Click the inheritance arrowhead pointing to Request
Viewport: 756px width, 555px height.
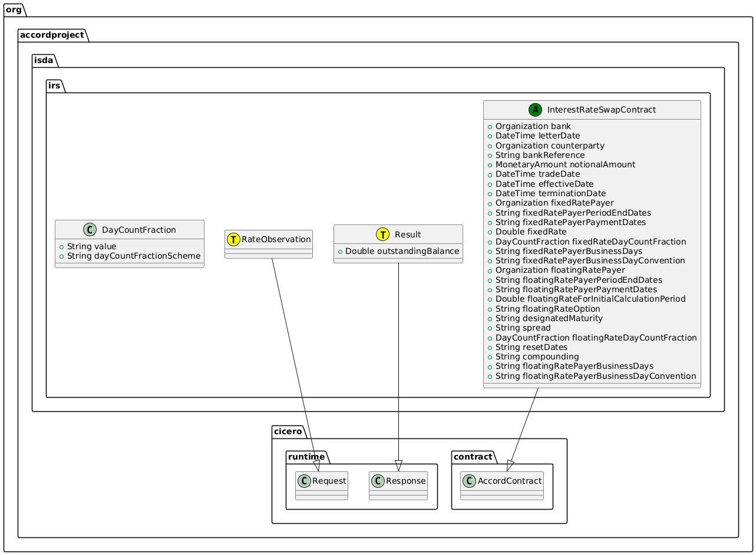coord(316,465)
